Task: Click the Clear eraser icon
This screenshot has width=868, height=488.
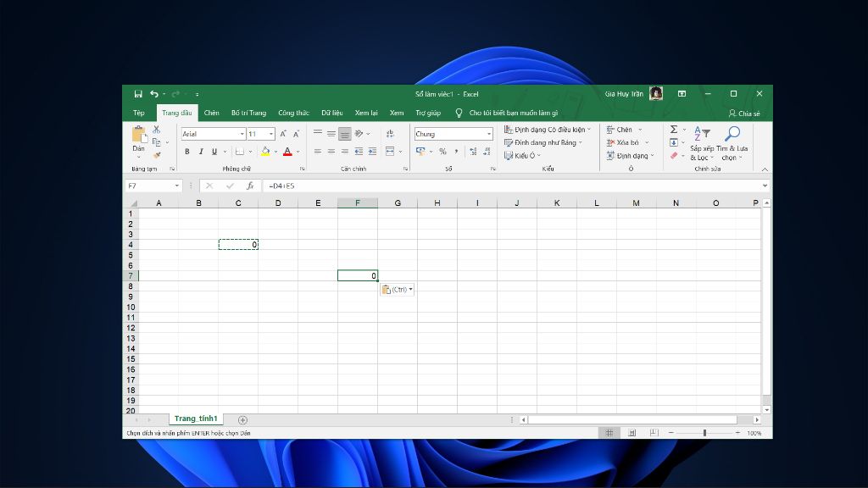Action: (674, 156)
